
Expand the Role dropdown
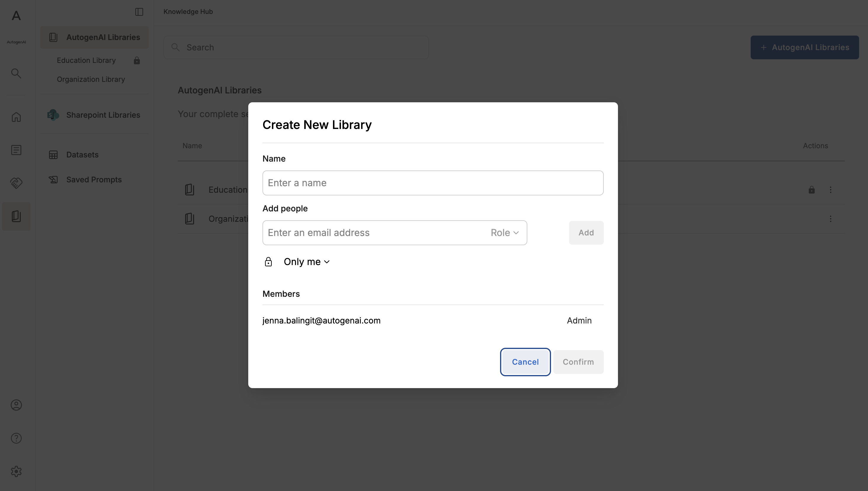click(505, 233)
